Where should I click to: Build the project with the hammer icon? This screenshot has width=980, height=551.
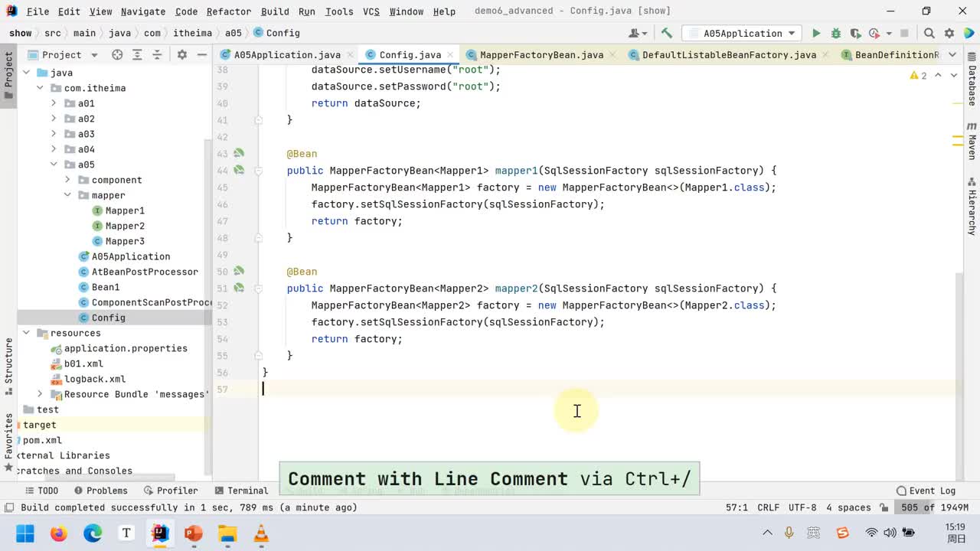tap(666, 33)
